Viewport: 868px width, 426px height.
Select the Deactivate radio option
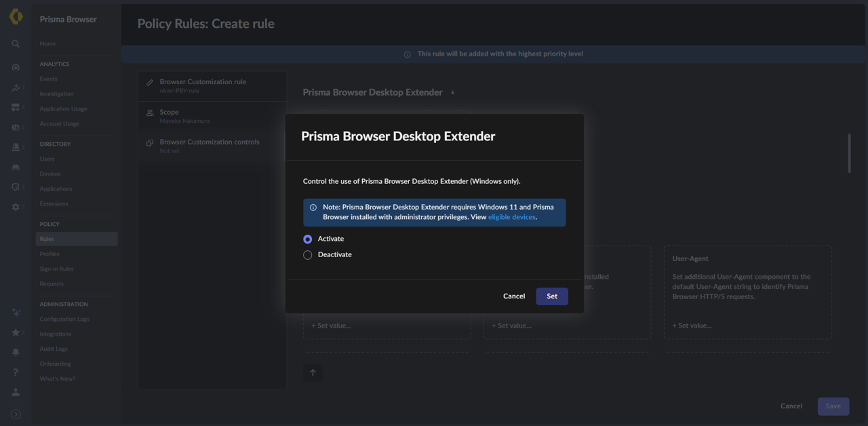[x=308, y=255]
